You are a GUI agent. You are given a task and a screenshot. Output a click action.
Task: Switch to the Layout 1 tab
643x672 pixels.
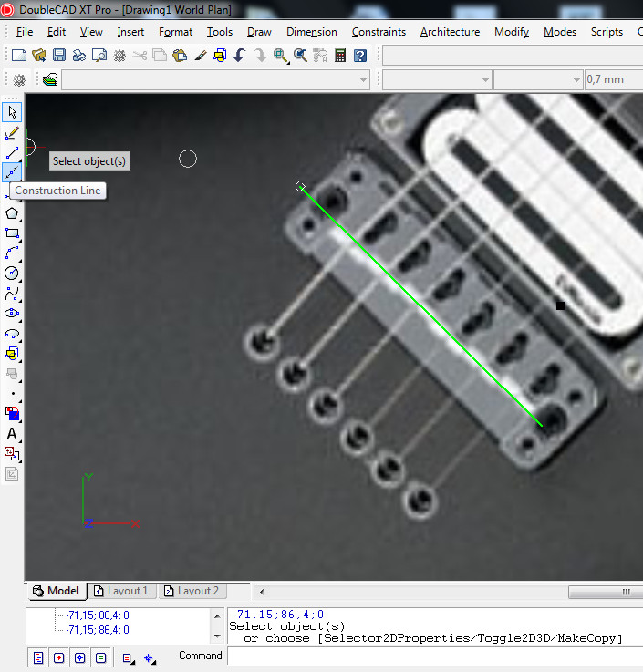coord(121,591)
